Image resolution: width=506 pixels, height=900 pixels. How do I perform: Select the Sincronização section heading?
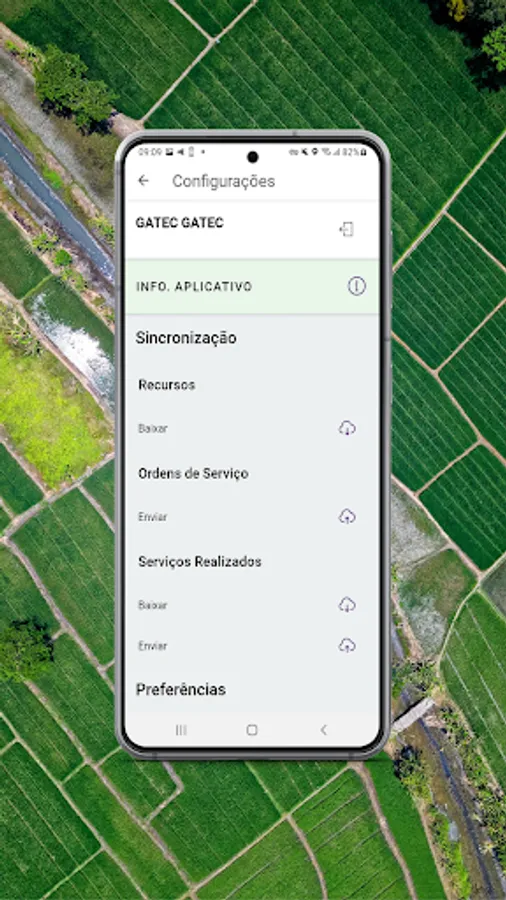point(186,338)
